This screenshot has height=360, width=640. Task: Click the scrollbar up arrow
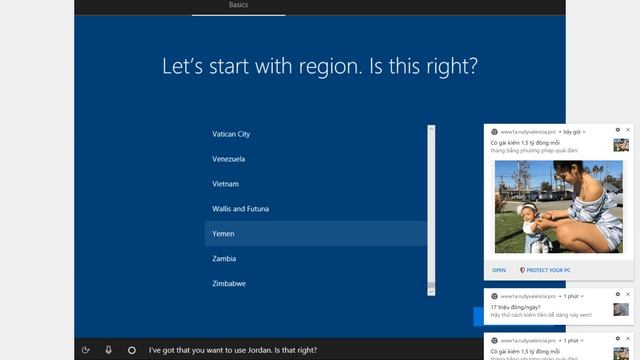click(431, 129)
